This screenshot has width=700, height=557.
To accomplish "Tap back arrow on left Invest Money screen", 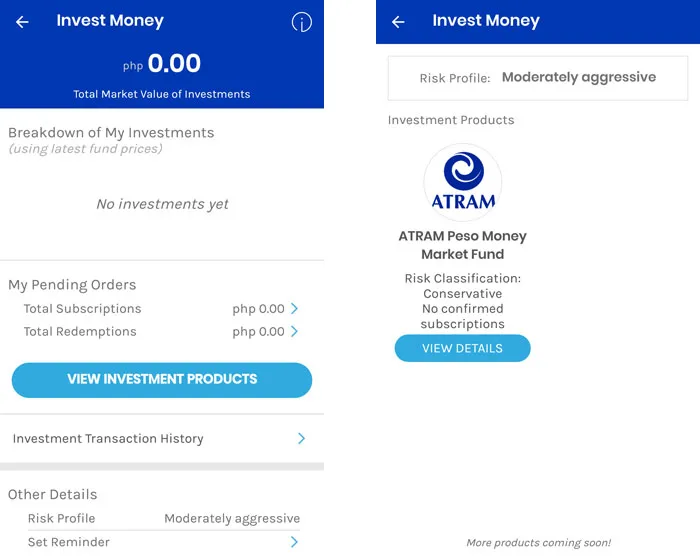I will [22, 22].
